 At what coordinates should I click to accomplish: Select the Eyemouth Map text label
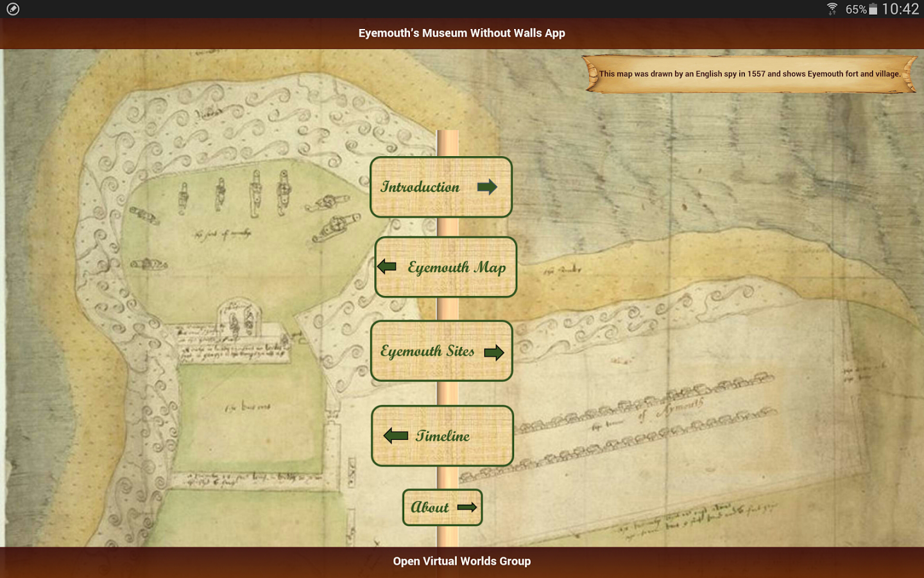click(456, 267)
